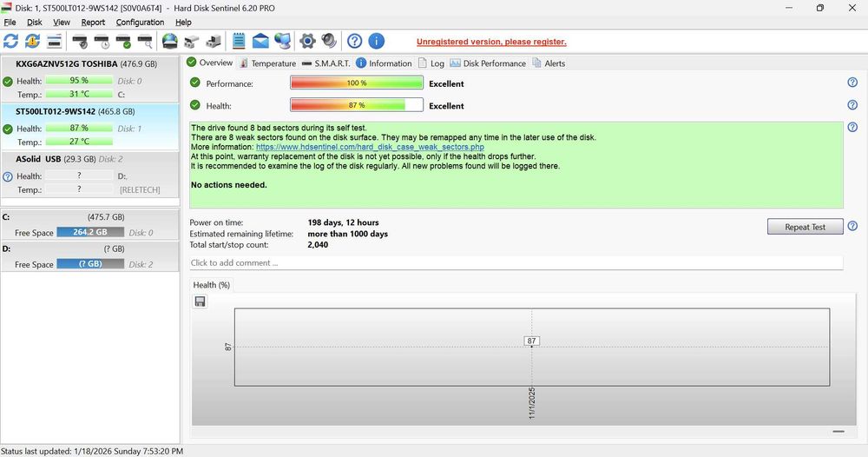Screen dimensions: 868x457
Task: Click the two gray drives icon
Action: [192, 41]
